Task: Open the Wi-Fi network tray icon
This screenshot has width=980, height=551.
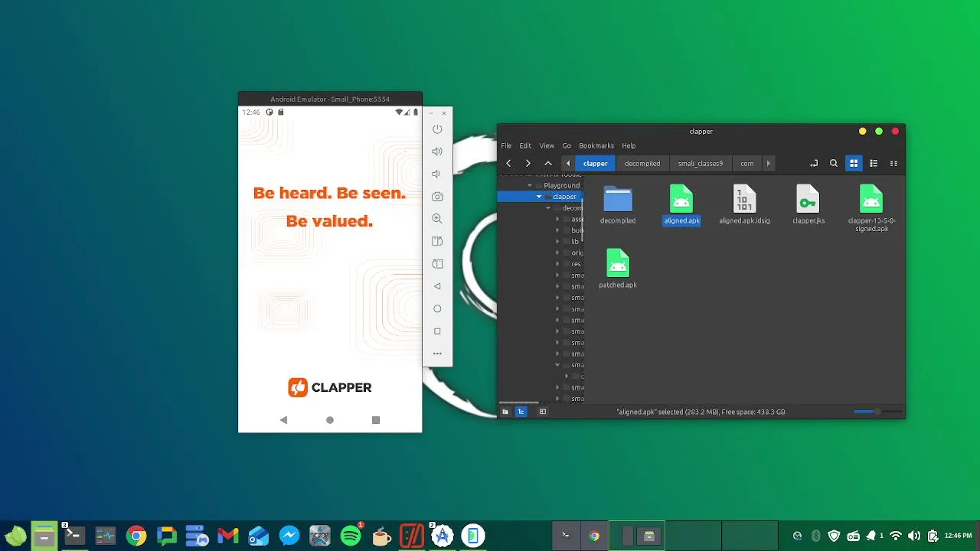Action: pyautogui.click(x=895, y=536)
